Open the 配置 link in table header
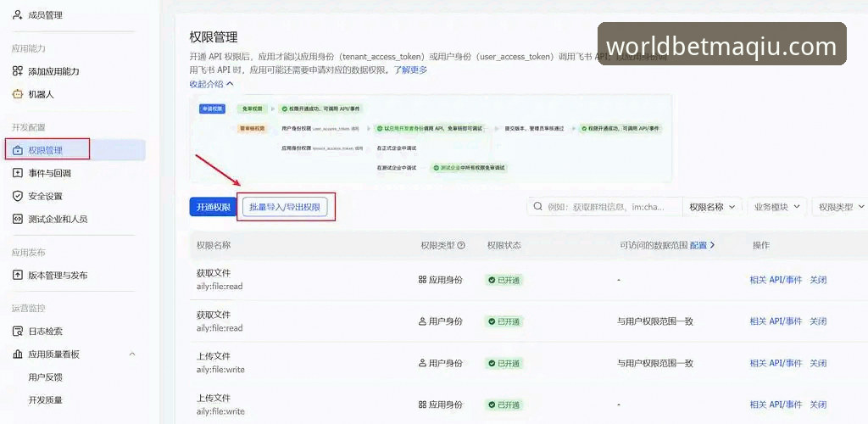 point(702,245)
